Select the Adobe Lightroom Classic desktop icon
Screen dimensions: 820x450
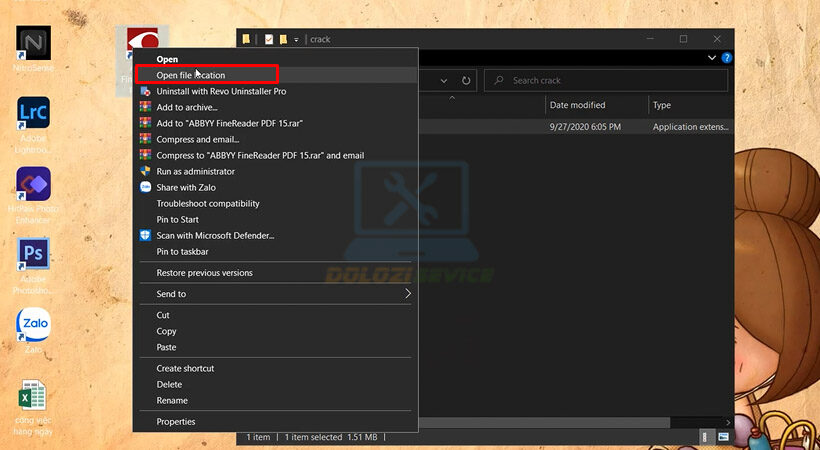click(x=33, y=116)
